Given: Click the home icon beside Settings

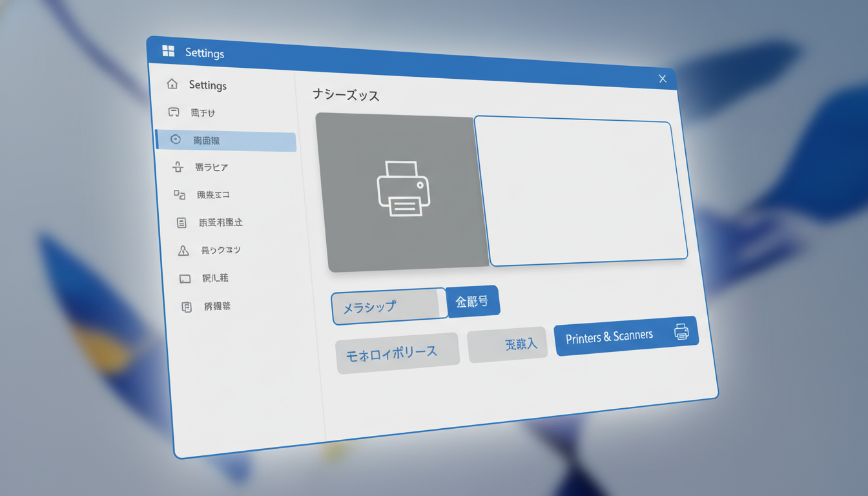Looking at the screenshot, I should (x=172, y=84).
